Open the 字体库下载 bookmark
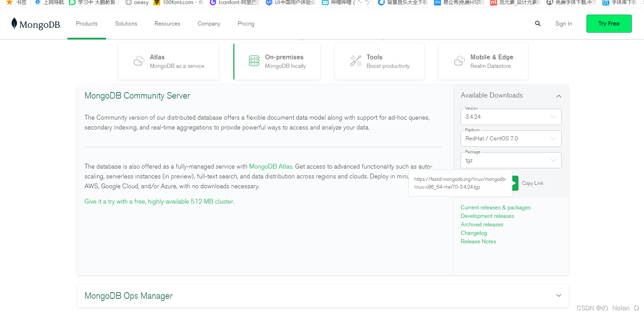The width and height of the screenshot is (644, 314). tap(620, 2)
